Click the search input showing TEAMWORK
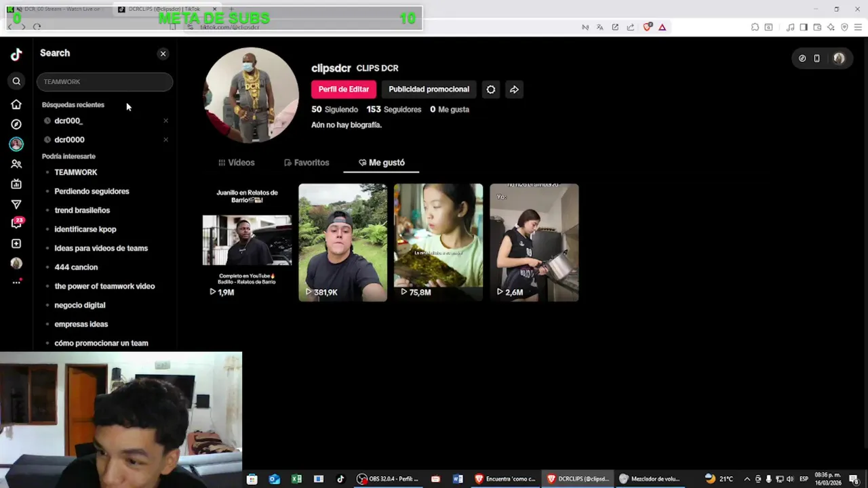 point(104,81)
